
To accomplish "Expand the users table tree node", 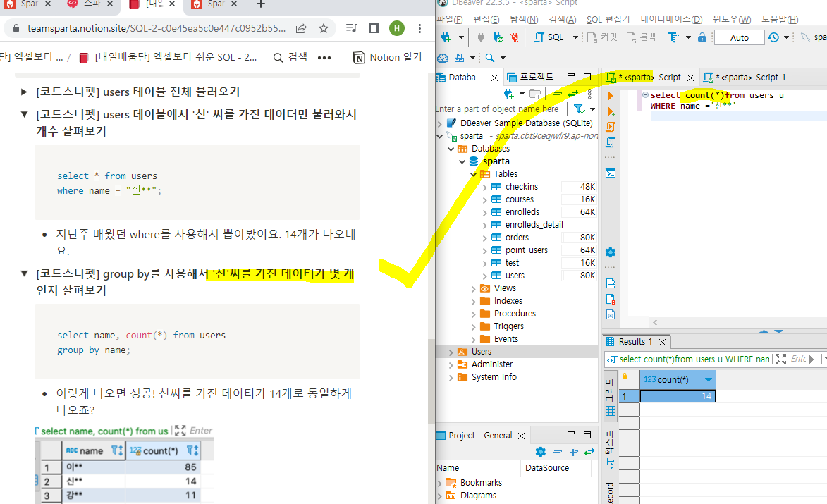I will click(484, 276).
